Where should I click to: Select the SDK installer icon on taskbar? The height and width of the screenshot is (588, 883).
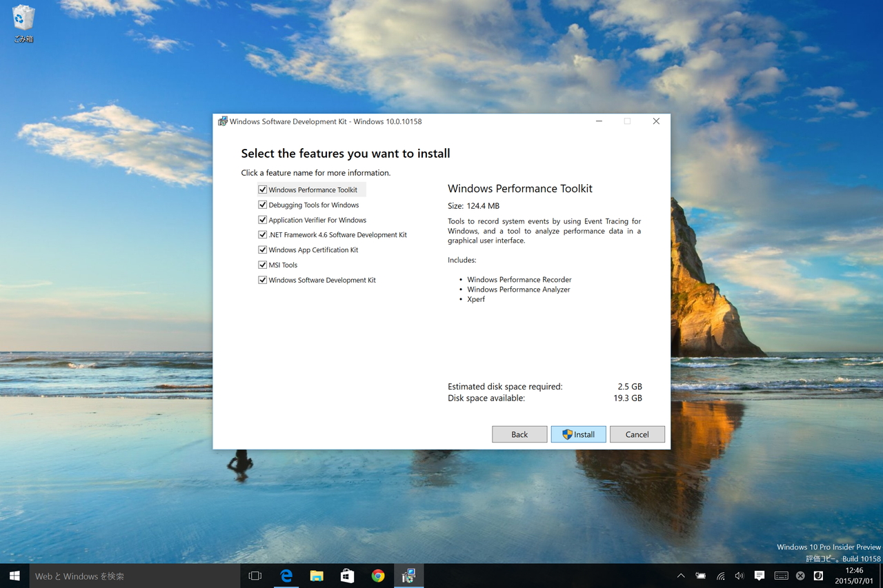pyautogui.click(x=408, y=576)
